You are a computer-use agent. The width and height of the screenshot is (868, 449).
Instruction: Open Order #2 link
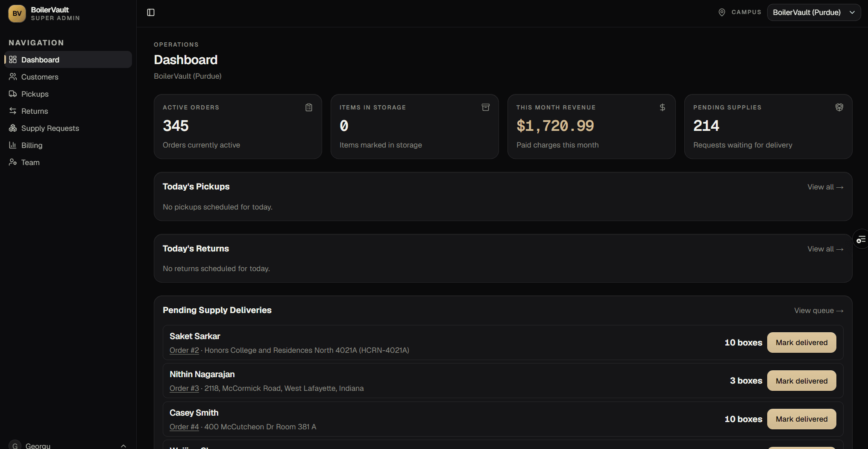tap(184, 350)
